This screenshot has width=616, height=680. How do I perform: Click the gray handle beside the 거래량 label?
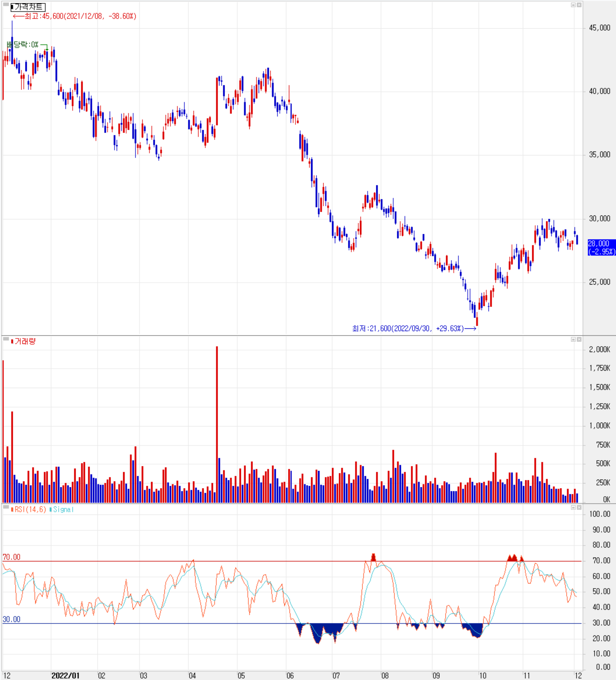coord(6,339)
